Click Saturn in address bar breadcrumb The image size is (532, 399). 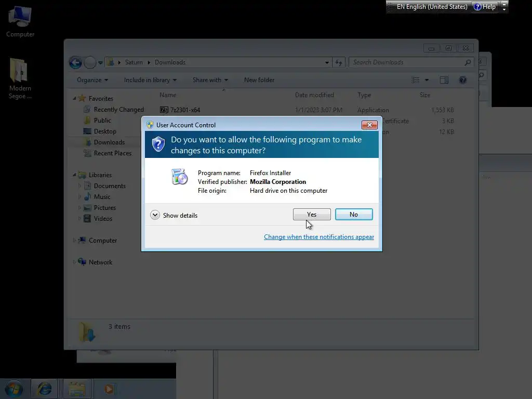(134, 62)
